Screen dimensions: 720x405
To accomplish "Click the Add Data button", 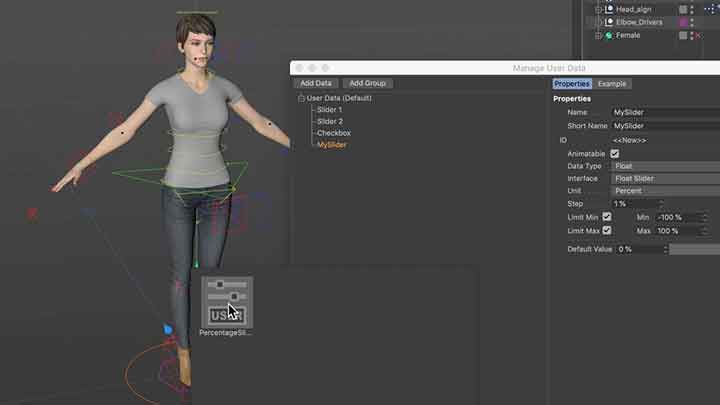I will [315, 83].
